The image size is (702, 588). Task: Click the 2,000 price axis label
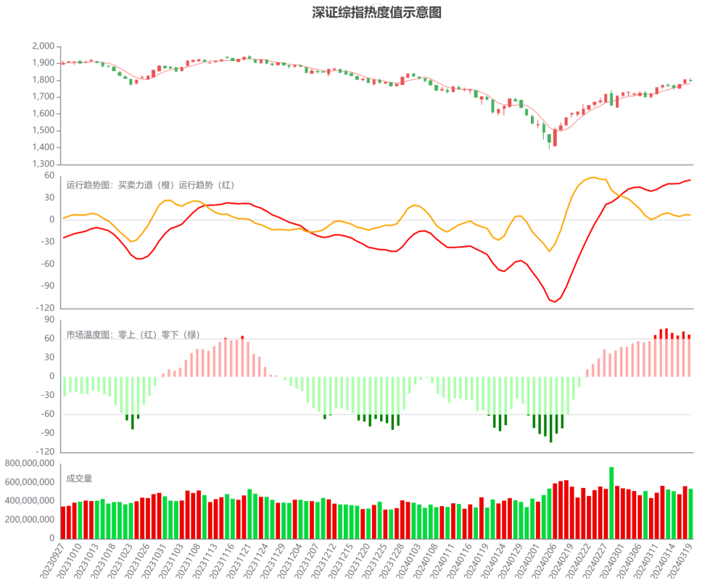point(43,46)
